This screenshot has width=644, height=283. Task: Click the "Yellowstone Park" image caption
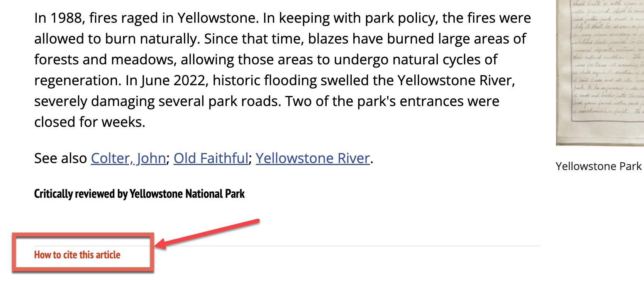tap(598, 166)
